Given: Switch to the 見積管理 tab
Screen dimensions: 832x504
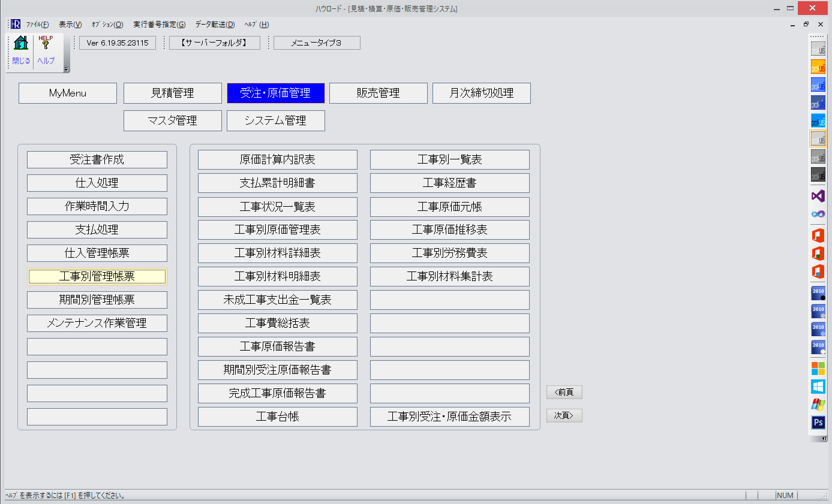Looking at the screenshot, I should (173, 93).
